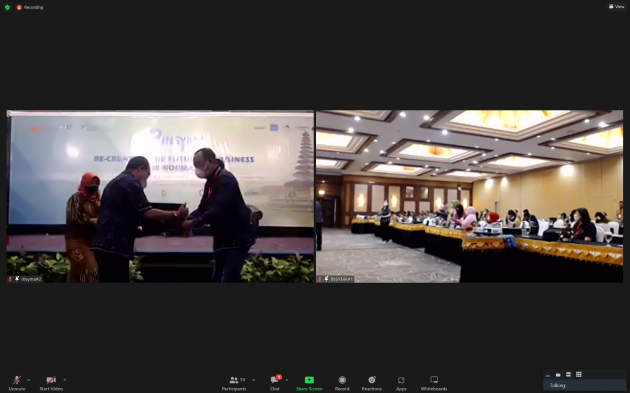Image resolution: width=630 pixels, height=393 pixels.
Task: Open Whiteboards
Action: (434, 383)
